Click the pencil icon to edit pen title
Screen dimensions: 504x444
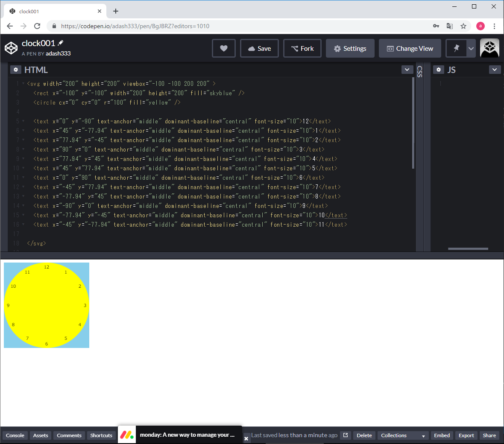[x=61, y=43]
